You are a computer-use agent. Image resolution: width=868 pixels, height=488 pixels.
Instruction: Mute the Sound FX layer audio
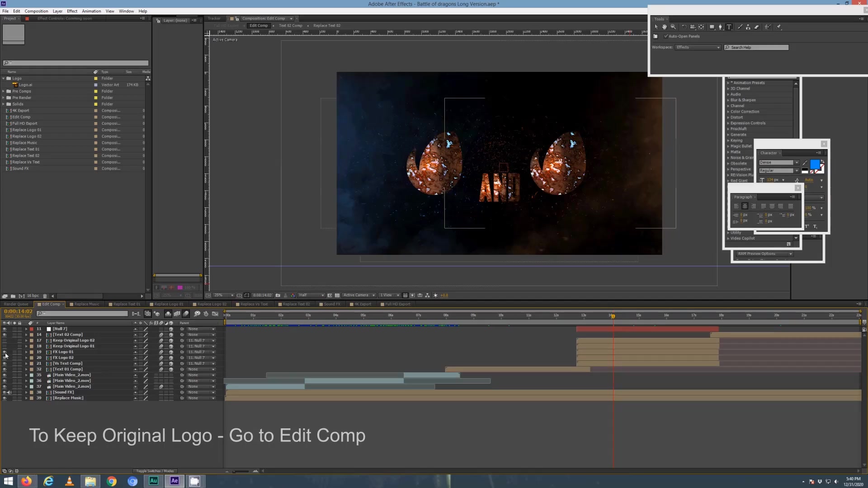point(9,393)
